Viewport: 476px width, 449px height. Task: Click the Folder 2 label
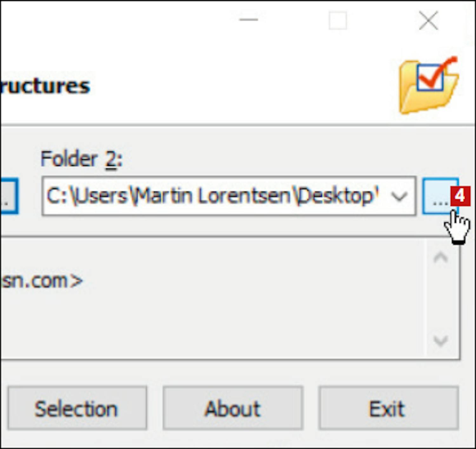pos(82,159)
